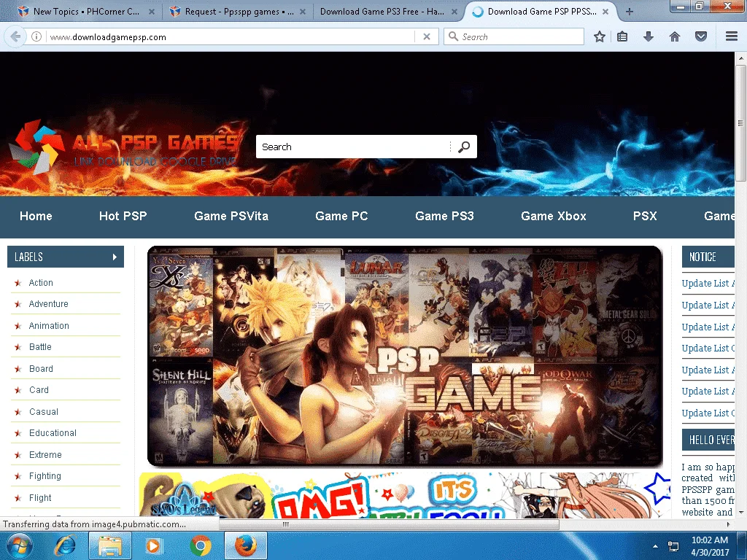Close the New Topics PHCorner tab
Image resolution: width=747 pixels, height=560 pixels.
click(152, 12)
